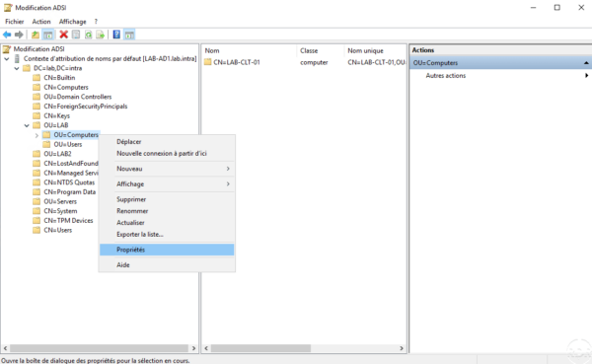Open the blue Help toolbar icon
The height and width of the screenshot is (364, 592).
116,35
